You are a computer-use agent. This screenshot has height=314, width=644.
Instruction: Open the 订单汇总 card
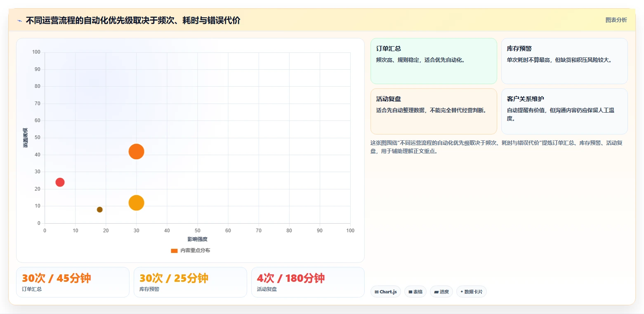coord(434,61)
